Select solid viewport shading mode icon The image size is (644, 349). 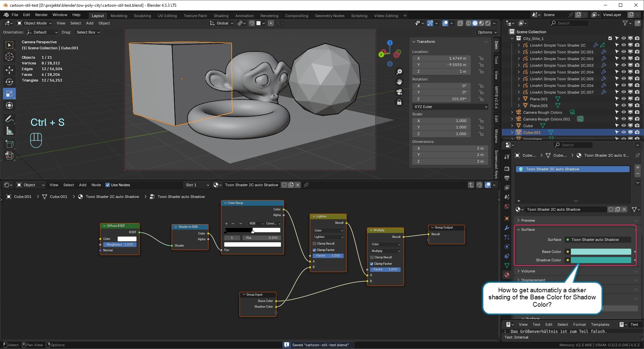pos(475,23)
